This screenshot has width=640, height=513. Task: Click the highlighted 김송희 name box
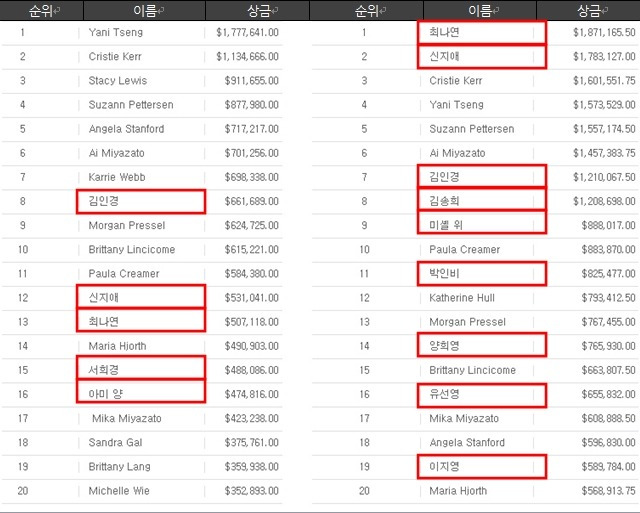(x=482, y=201)
